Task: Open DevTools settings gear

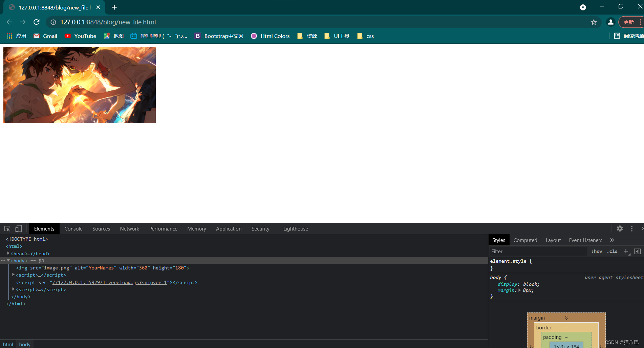Action: [x=620, y=229]
